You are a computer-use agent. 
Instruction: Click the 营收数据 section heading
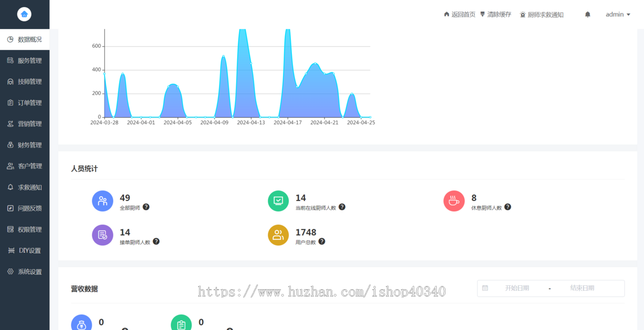(x=84, y=289)
